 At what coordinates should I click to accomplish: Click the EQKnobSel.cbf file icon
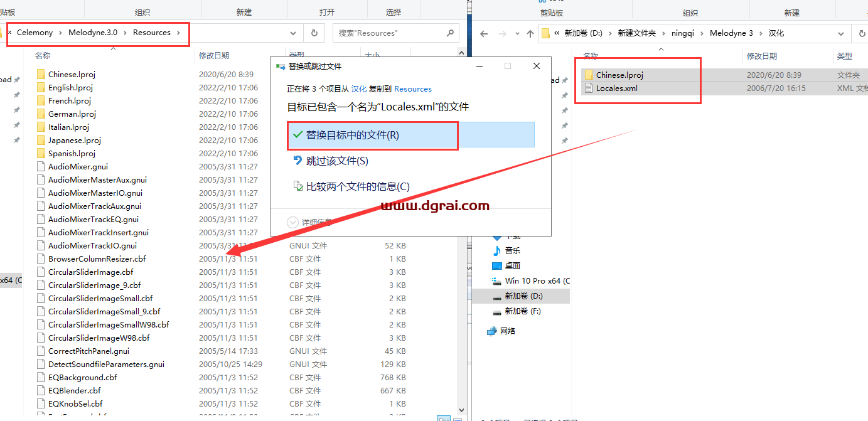41,403
